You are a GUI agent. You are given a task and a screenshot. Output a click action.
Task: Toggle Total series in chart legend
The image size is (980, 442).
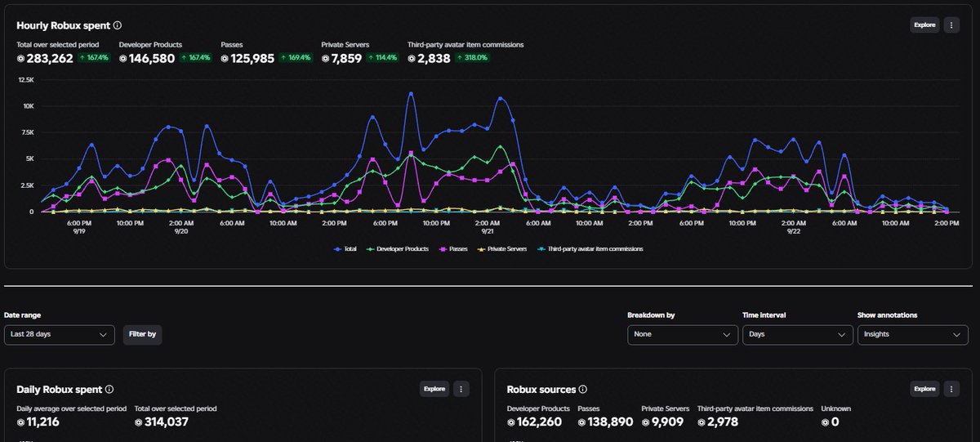click(346, 248)
